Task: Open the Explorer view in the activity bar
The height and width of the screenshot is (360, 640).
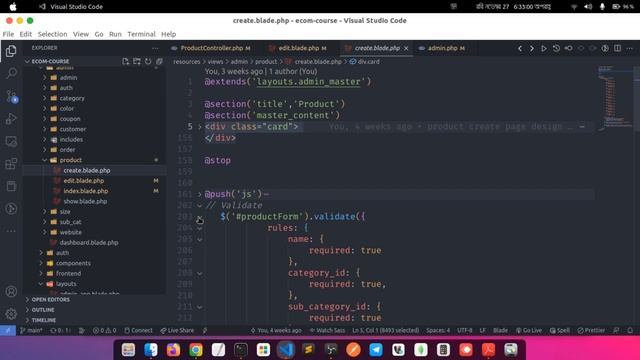Action: point(11,51)
